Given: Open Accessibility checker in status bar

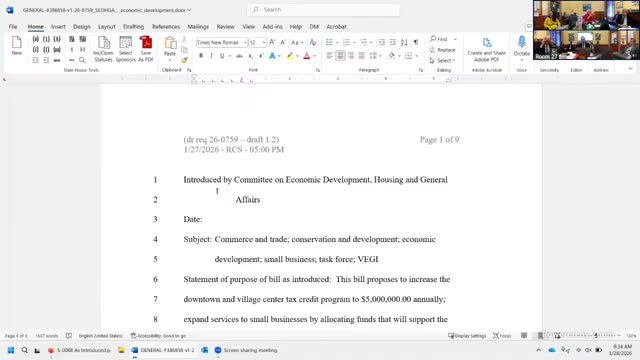Looking at the screenshot, I should pos(158,336).
